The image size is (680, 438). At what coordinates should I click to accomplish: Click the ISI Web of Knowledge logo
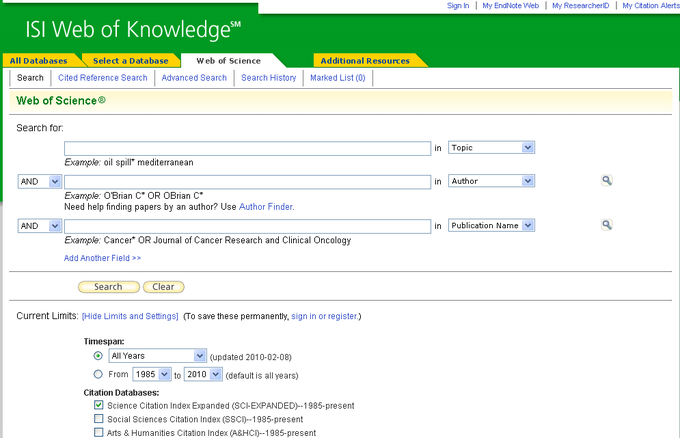pyautogui.click(x=133, y=29)
